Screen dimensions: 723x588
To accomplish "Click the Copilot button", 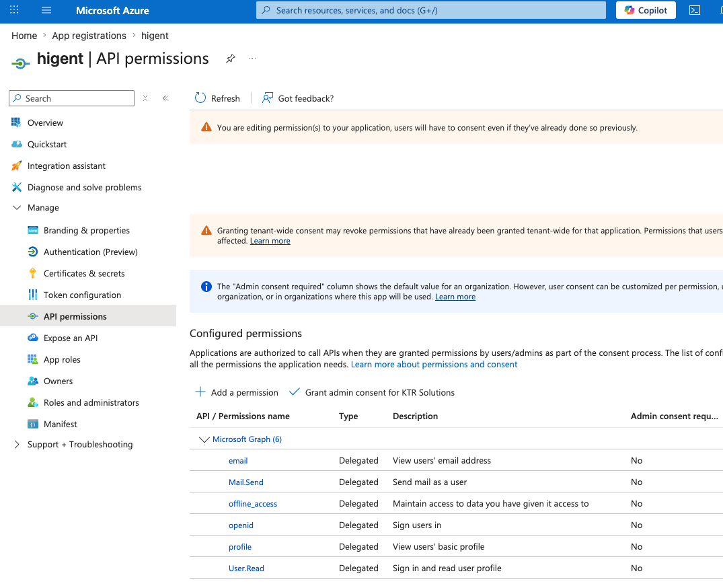I will [x=646, y=10].
